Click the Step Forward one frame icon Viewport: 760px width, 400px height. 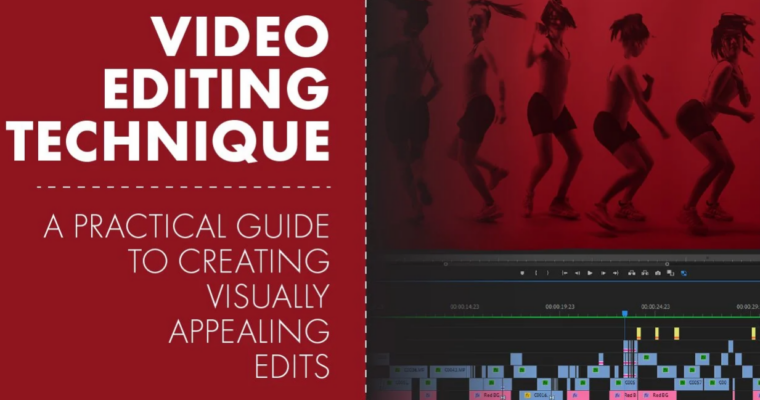[603, 273]
